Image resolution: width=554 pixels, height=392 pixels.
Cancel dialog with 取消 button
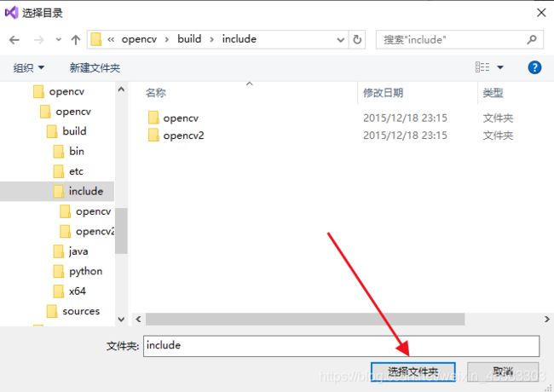[x=503, y=372]
